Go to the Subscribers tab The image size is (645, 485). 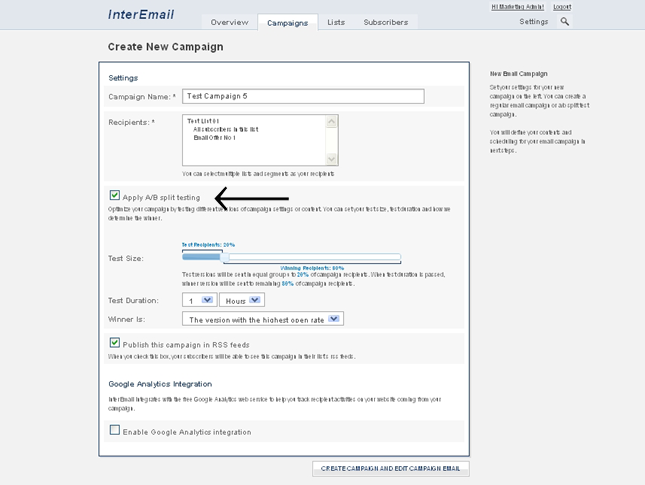pos(385,22)
